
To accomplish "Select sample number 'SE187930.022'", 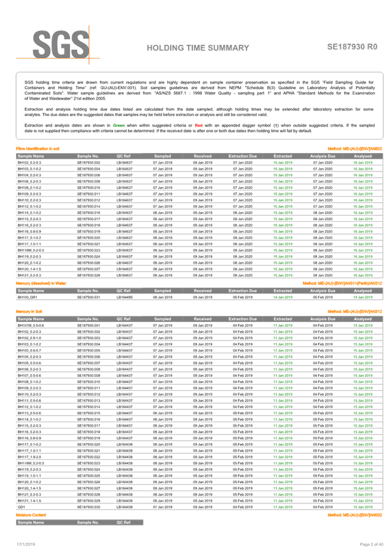I will click(x=88, y=457).
